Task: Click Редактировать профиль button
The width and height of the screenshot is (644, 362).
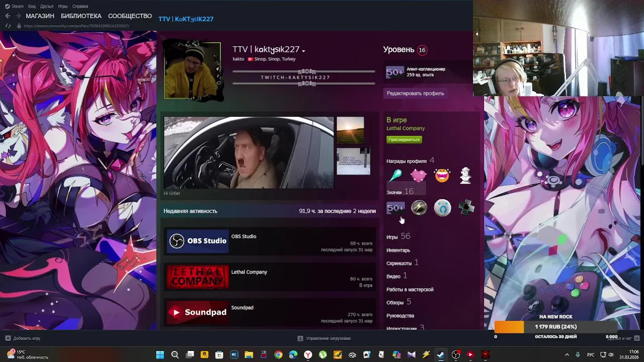Action: [415, 93]
